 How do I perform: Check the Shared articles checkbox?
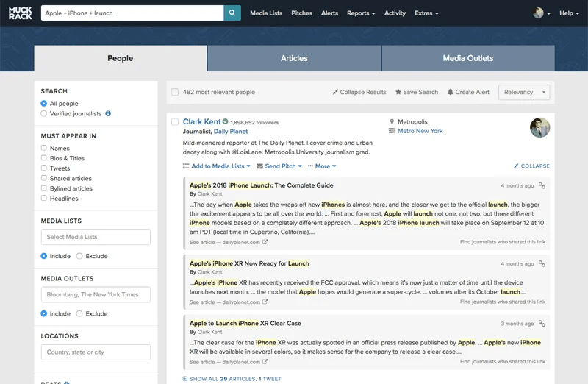pyautogui.click(x=44, y=178)
